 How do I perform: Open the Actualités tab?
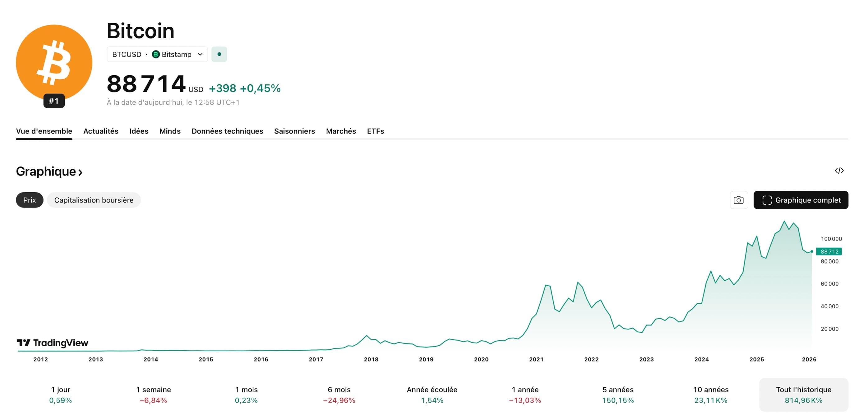click(101, 131)
